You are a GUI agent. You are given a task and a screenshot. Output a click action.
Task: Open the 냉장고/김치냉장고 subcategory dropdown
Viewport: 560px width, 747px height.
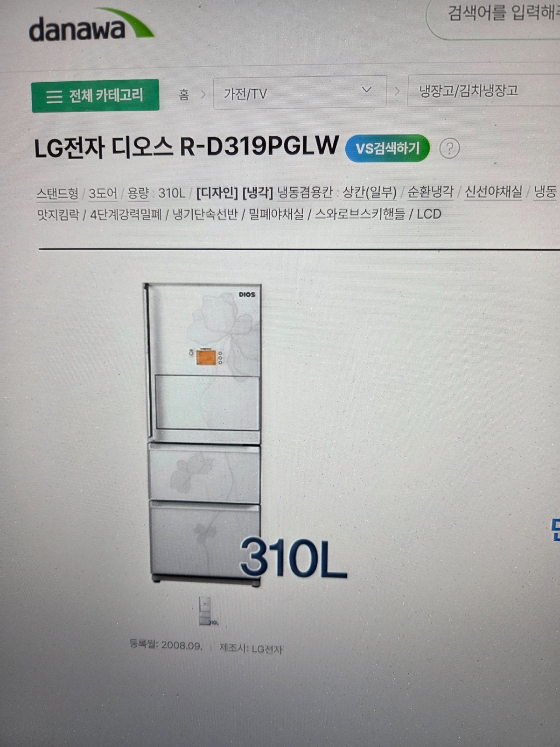483,91
